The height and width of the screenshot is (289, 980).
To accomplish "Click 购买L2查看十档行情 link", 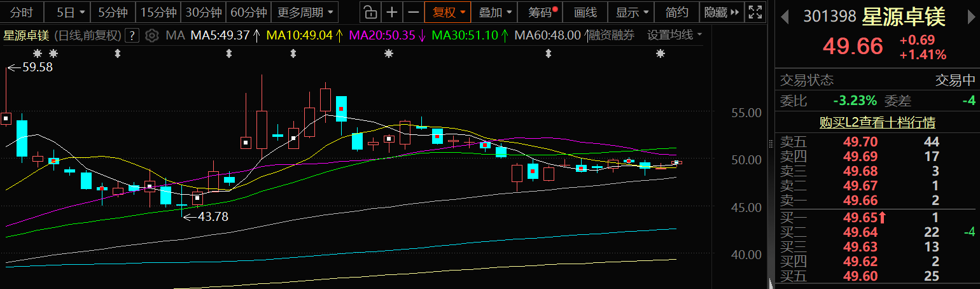I will point(877,123).
